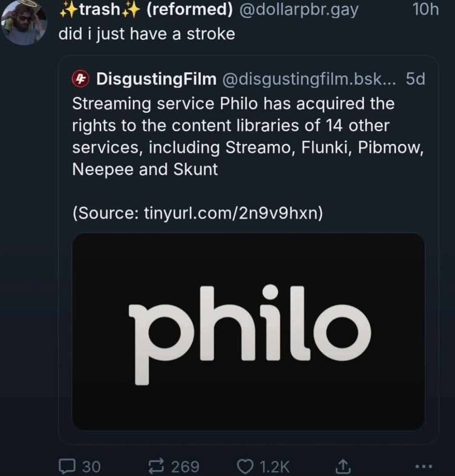Open the @disgustingfilm.bsk... handle
Image resolution: width=455 pixels, height=476 pixels.
coord(309,79)
